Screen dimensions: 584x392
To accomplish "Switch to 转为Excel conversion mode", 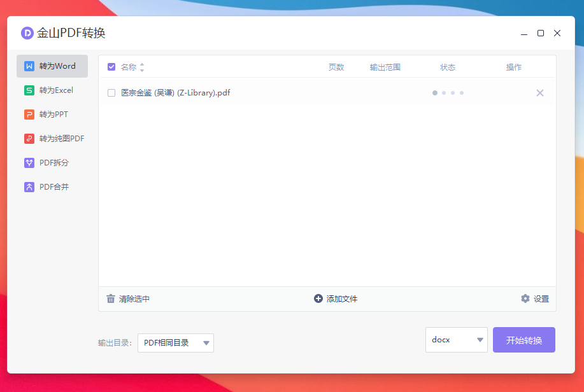I will pos(52,90).
